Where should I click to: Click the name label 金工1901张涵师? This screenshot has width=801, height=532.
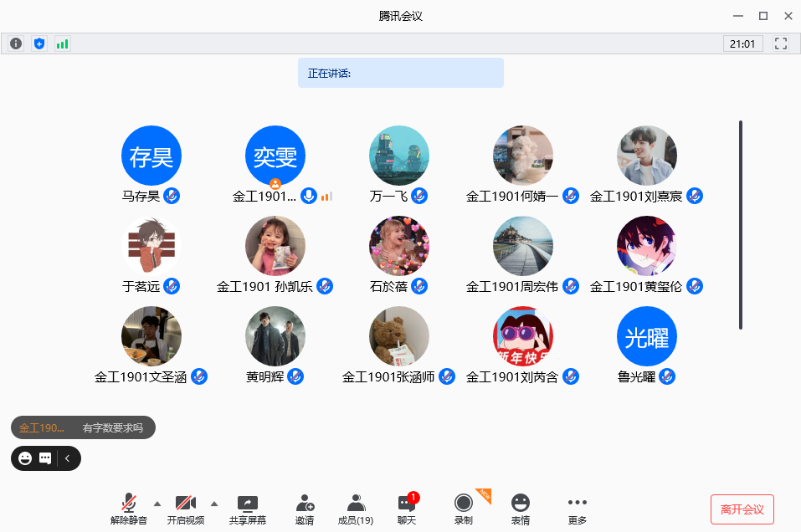click(x=388, y=376)
